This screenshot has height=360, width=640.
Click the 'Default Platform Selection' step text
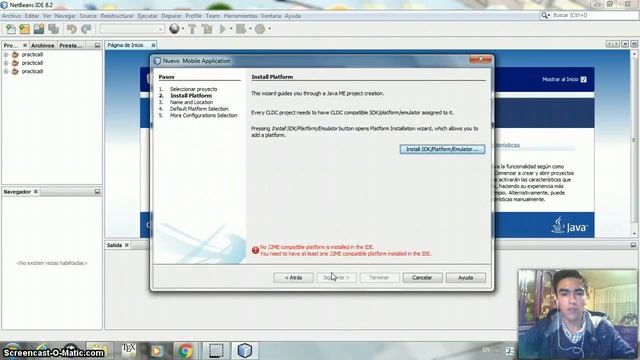(199, 109)
